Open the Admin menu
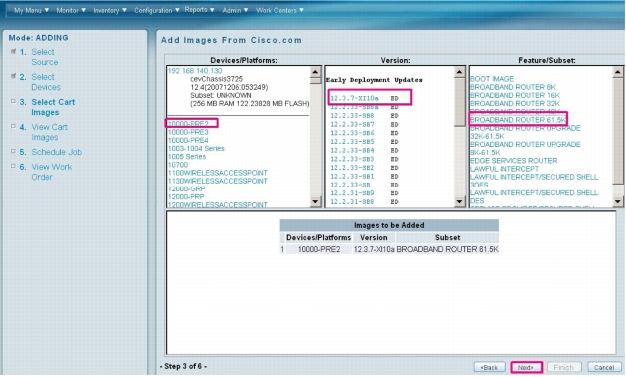 235,10
